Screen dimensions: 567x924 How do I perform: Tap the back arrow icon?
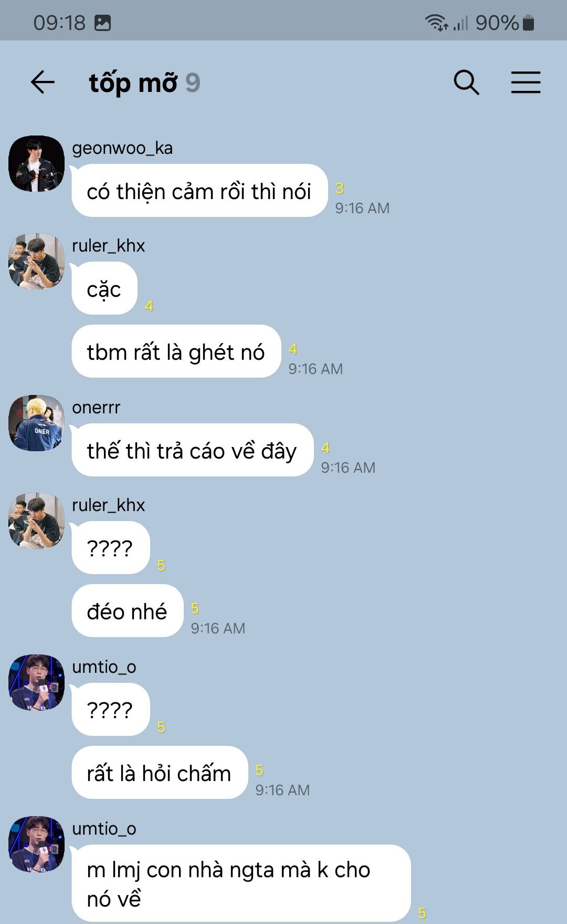43,82
